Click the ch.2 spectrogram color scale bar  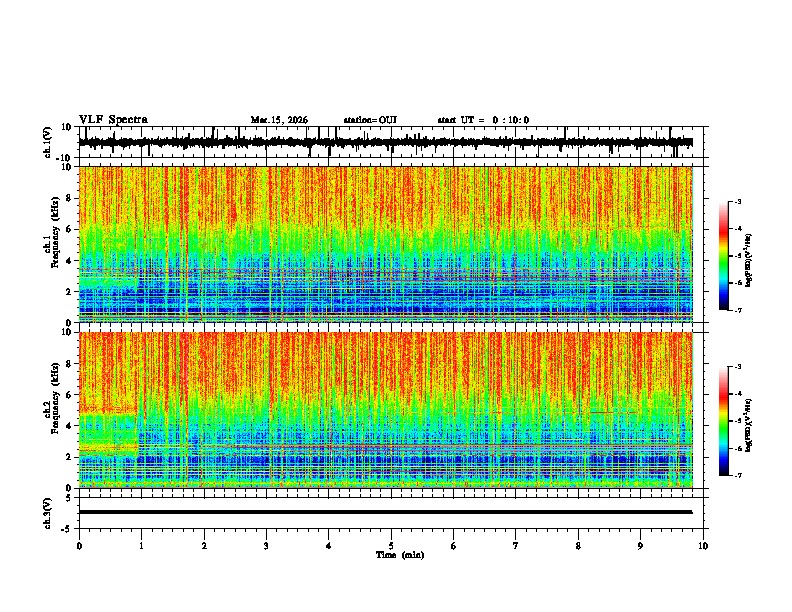point(723,421)
